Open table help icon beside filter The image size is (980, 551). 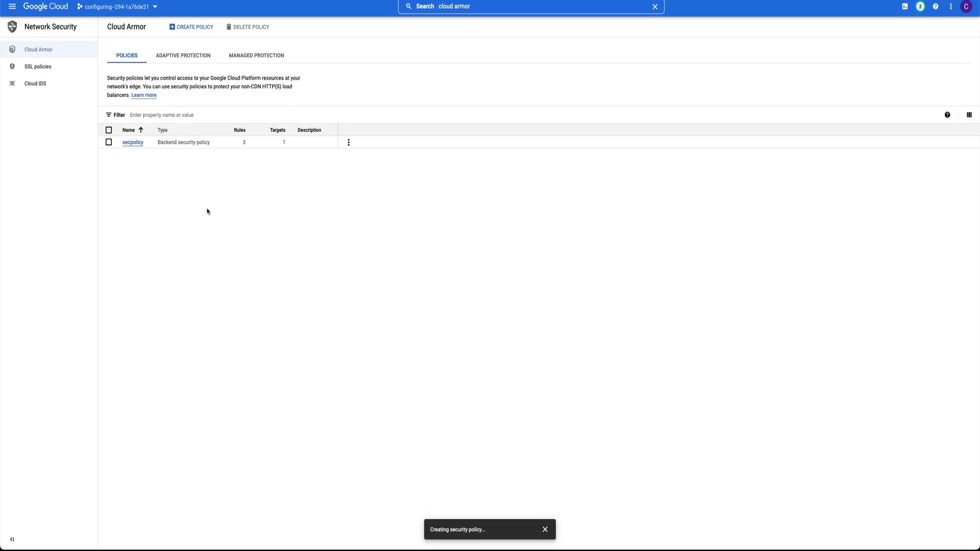pos(947,115)
